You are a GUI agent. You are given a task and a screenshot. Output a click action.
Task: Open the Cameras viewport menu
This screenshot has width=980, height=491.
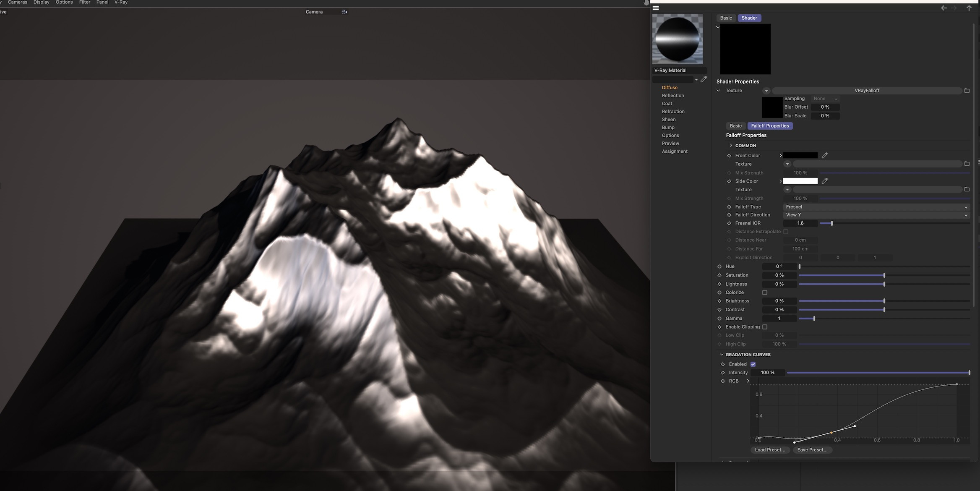click(x=18, y=3)
